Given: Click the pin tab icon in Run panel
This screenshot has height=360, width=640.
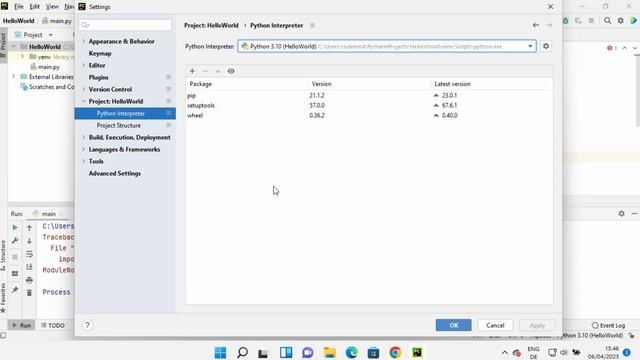Looking at the screenshot, I should [x=15, y=290].
